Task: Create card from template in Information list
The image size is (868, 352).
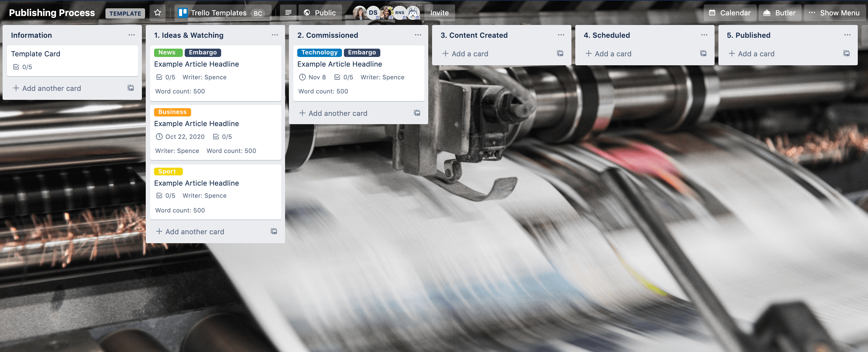Action: (x=131, y=88)
